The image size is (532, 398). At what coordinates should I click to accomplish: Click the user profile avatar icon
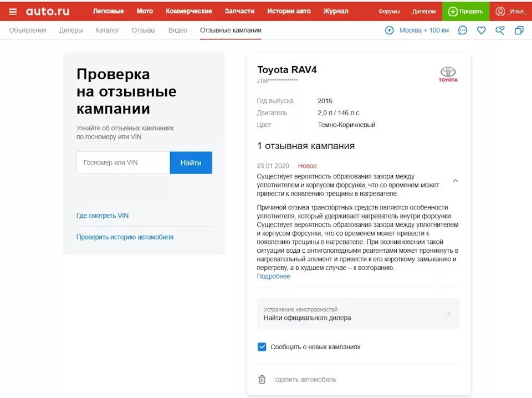[x=500, y=11]
